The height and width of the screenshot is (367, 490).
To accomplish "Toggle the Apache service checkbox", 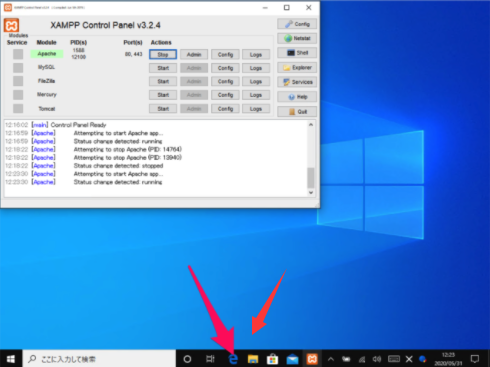I will 18,54.
